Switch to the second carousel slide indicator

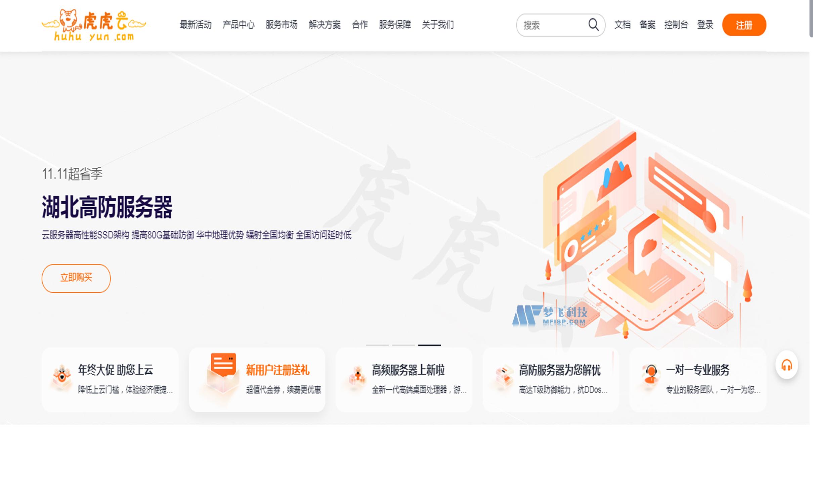coord(403,345)
